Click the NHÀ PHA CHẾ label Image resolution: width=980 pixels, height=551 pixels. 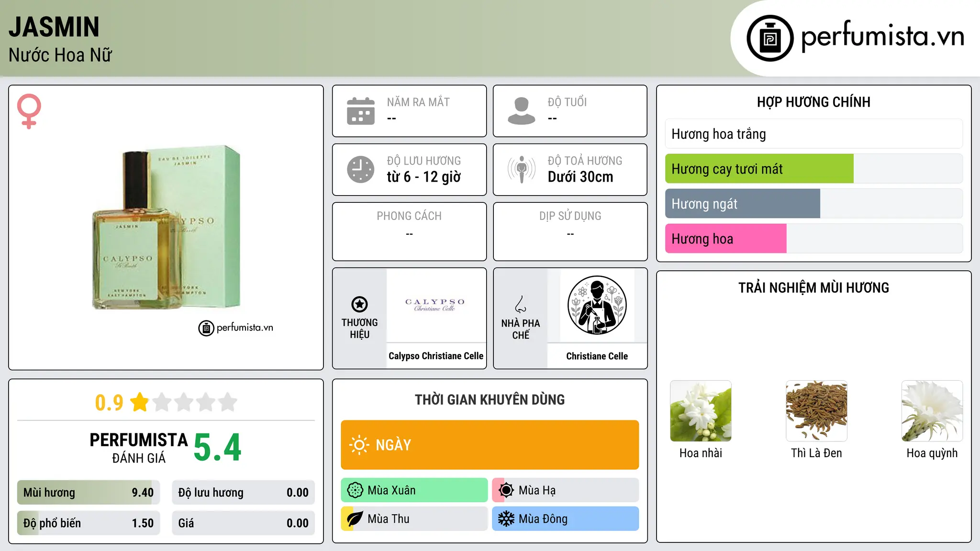521,329
